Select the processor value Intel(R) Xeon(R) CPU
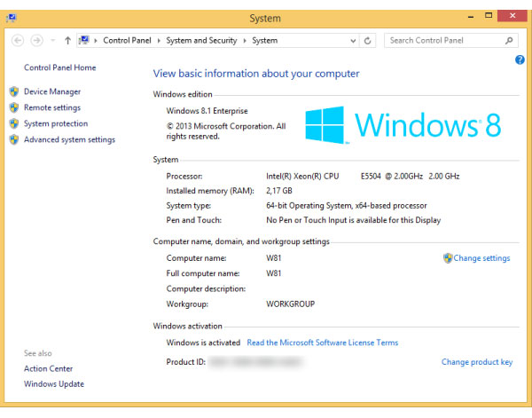The height and width of the screenshot is (418, 532). tap(302, 177)
